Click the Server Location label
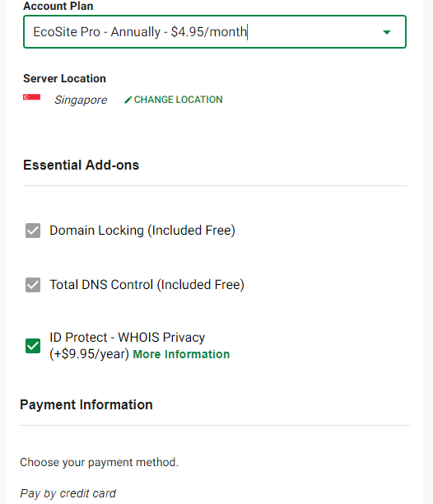Image resolution: width=433 pixels, height=504 pixels. [x=64, y=78]
